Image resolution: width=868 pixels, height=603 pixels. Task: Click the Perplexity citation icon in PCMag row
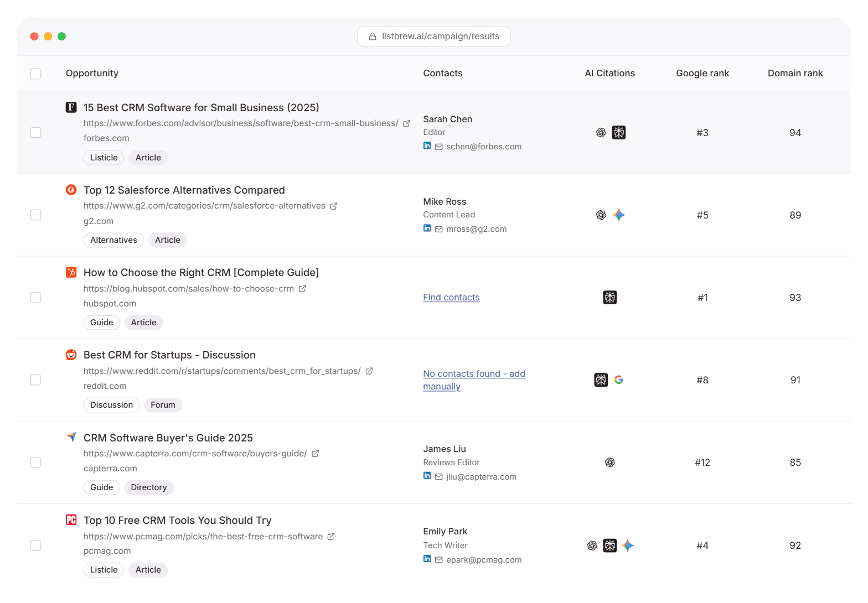[x=610, y=545]
